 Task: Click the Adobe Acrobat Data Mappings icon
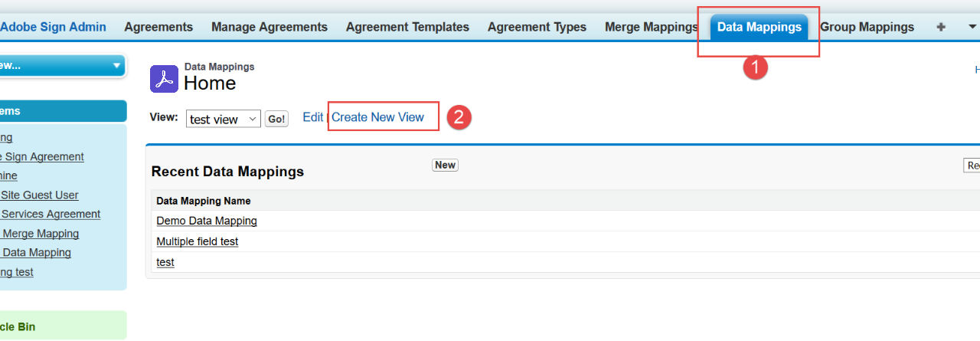click(x=164, y=79)
